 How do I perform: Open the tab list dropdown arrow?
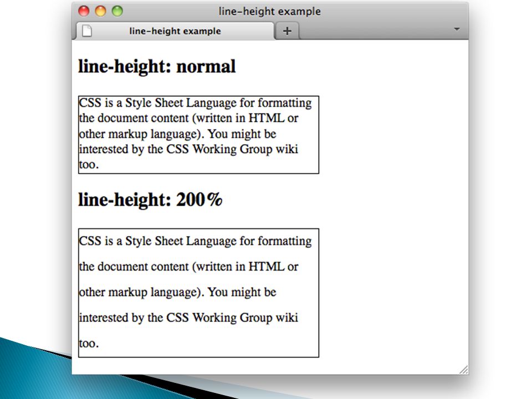[x=457, y=29]
